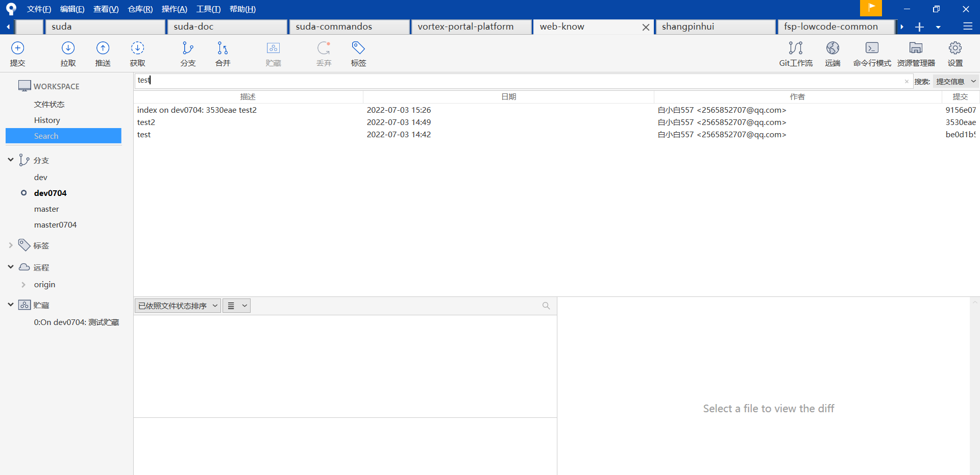Select commit 'index on dev0704: 3530eae test2'
Viewport: 980px width, 475px height.
(x=556, y=110)
